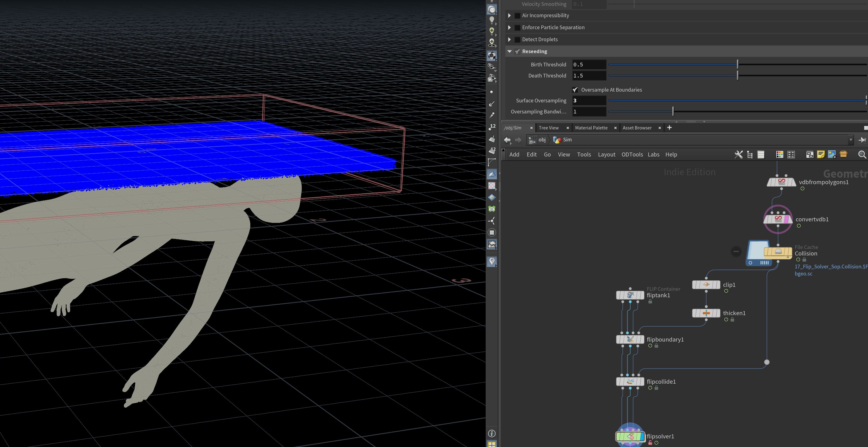The height and width of the screenshot is (447, 868).
Task: Close the Asset Browser tab
Action: (659, 128)
